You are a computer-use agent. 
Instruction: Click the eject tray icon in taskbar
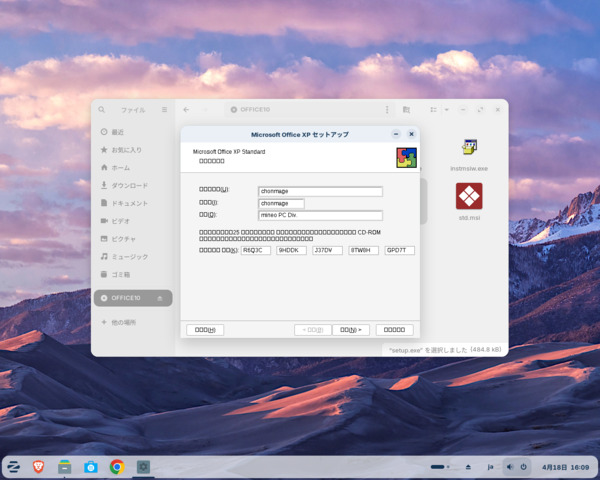[468, 467]
